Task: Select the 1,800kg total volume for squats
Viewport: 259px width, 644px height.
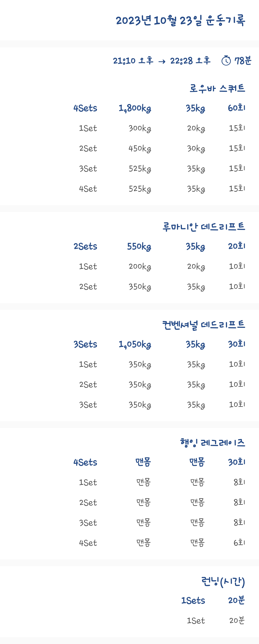Action: [x=135, y=108]
